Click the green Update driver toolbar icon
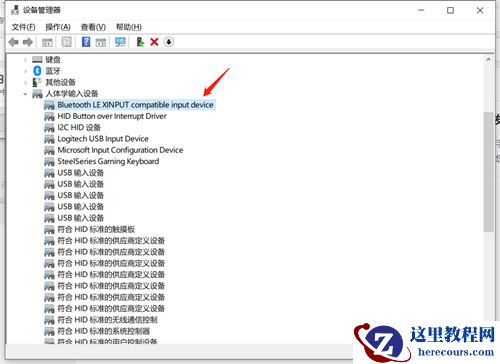Screen dimensions: 500x364 pos(140,42)
